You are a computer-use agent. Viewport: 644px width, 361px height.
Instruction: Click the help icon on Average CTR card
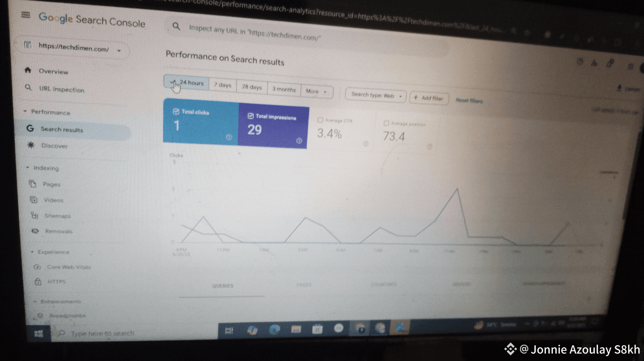(x=365, y=144)
